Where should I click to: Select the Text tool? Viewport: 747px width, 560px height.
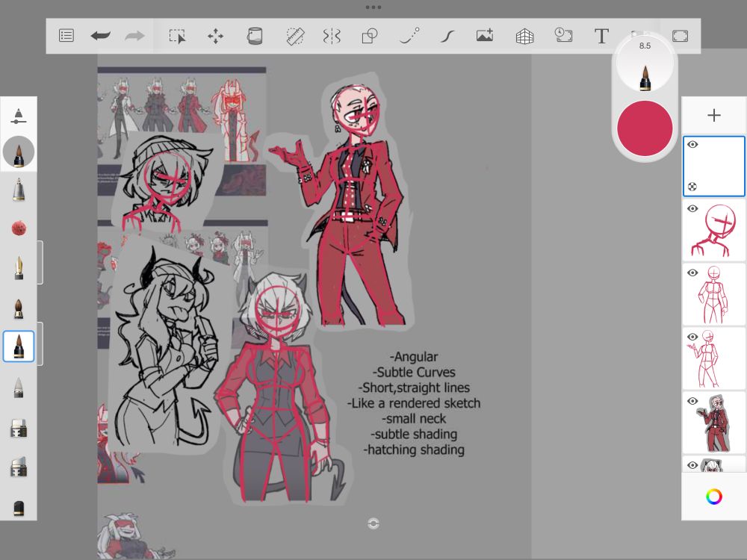[601, 36]
